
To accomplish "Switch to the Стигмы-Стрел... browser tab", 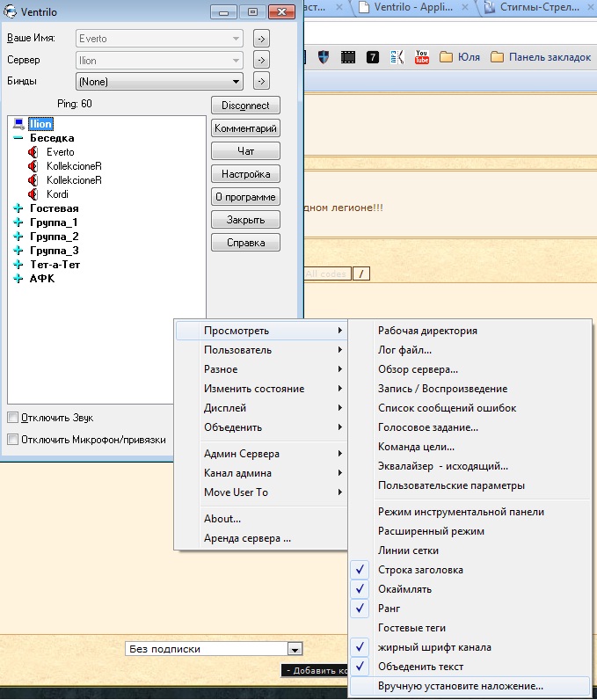I will (x=539, y=7).
